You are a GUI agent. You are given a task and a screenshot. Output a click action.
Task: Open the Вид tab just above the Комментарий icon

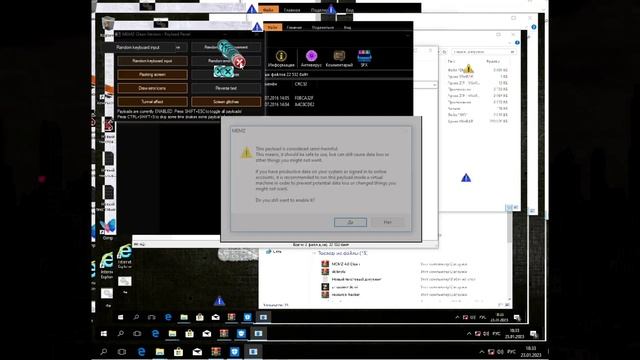[x=347, y=27]
